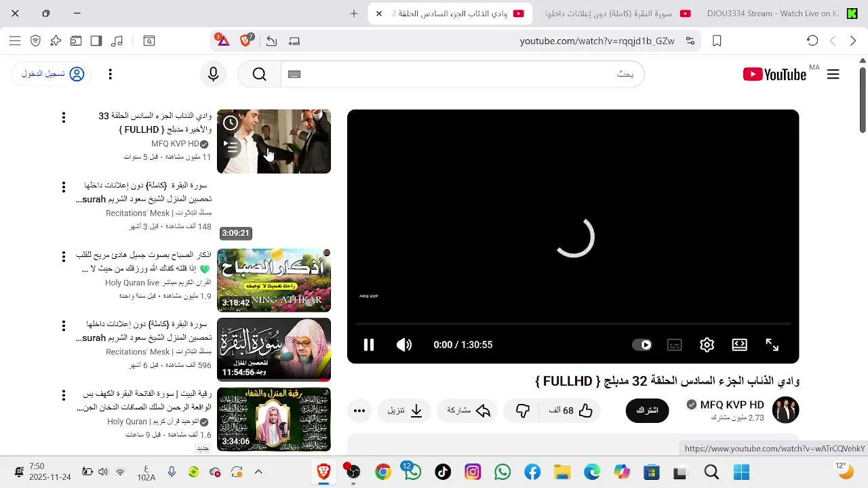Open the Brave Rewards triangle icon

[222, 41]
